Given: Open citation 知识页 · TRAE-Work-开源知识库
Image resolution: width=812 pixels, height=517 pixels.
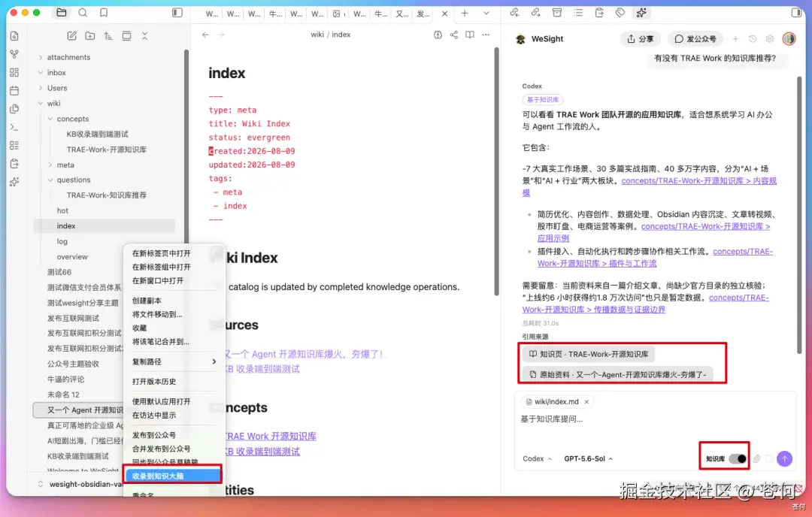Looking at the screenshot, I should point(588,354).
